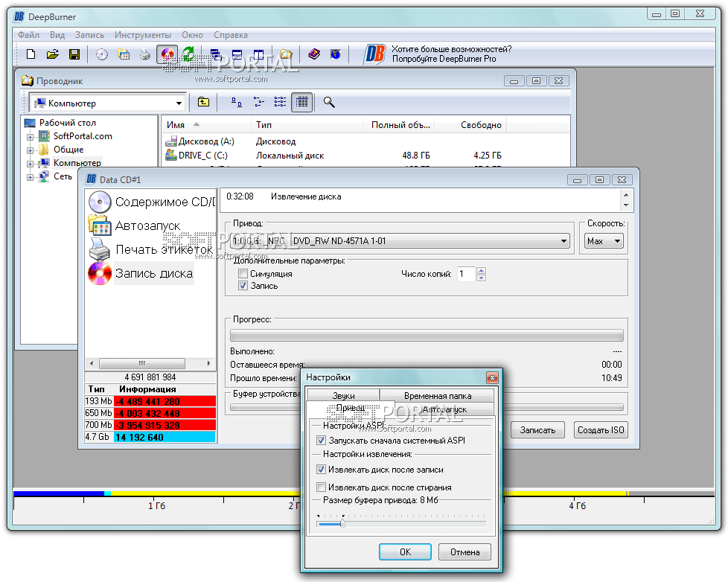Image resolution: width=728 pixels, height=582 pixels.
Task: Tile windows vertically via toolbar icon
Action: (x=258, y=54)
